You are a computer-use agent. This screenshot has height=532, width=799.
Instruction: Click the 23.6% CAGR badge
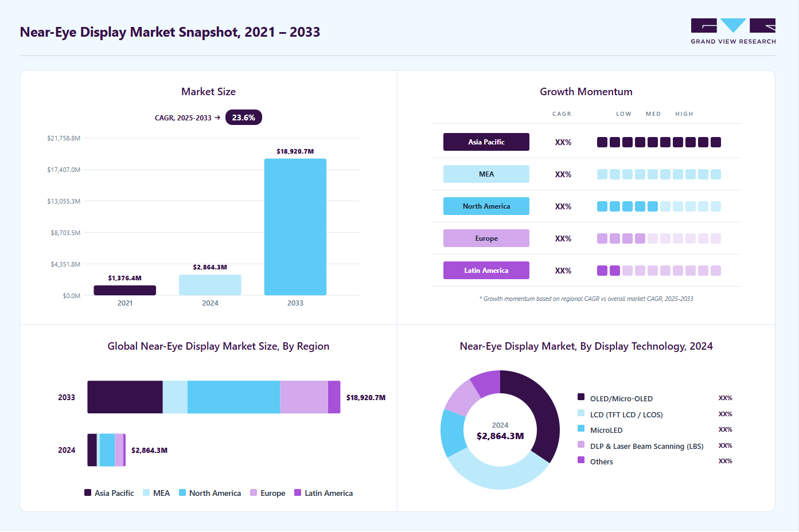click(x=244, y=118)
